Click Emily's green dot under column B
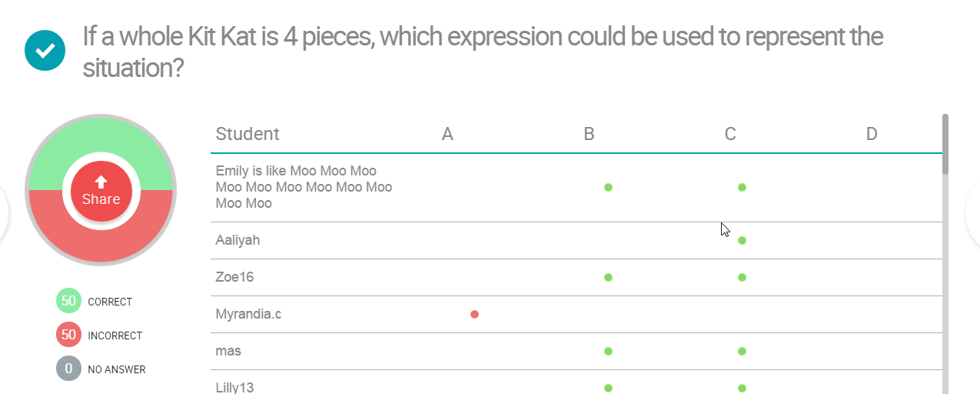Screen dimensions: 980x394 click(608, 187)
